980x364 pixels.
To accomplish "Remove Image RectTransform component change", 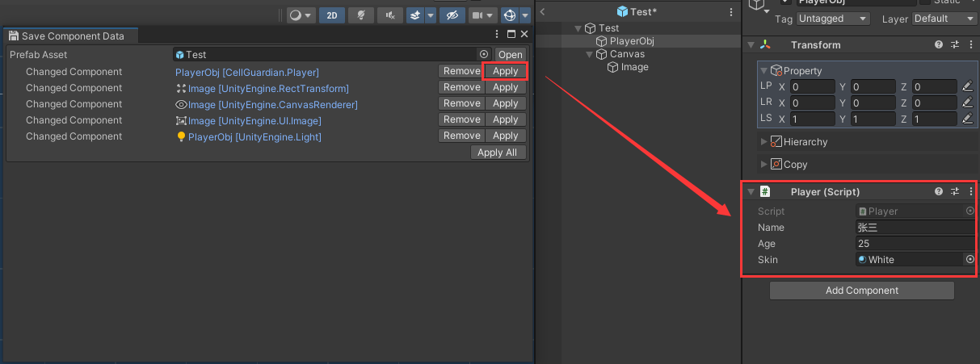I will (x=461, y=87).
